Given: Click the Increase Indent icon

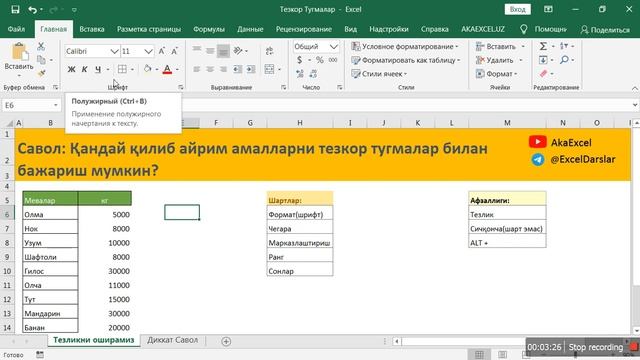Looking at the screenshot, I should click(x=251, y=69).
